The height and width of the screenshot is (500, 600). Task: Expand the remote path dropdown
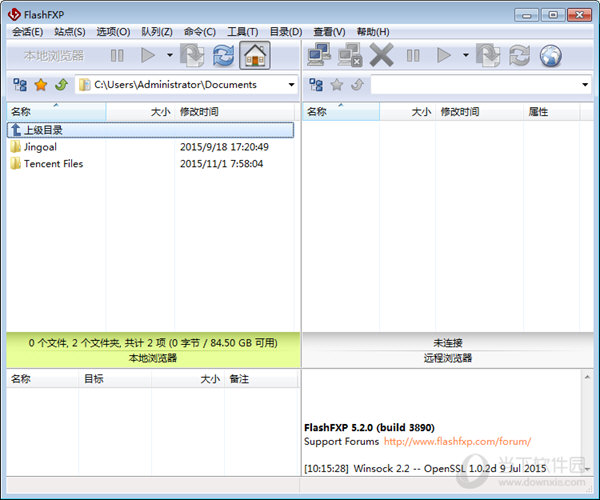click(x=585, y=85)
